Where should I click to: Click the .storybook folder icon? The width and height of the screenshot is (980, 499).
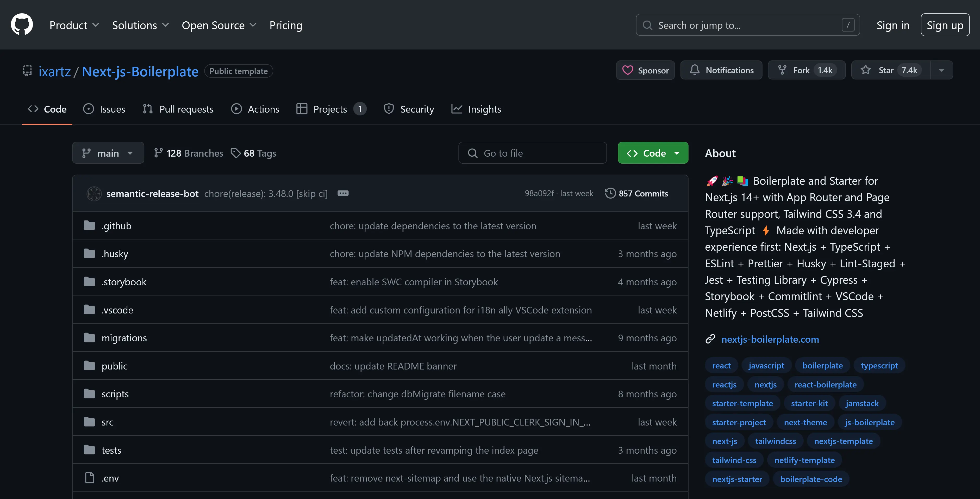(x=89, y=282)
